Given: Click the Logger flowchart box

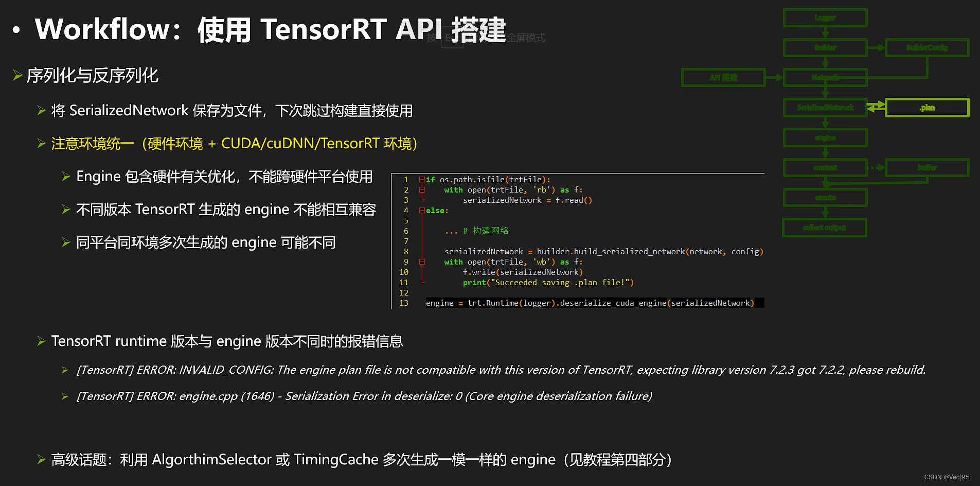Looking at the screenshot, I should [825, 18].
